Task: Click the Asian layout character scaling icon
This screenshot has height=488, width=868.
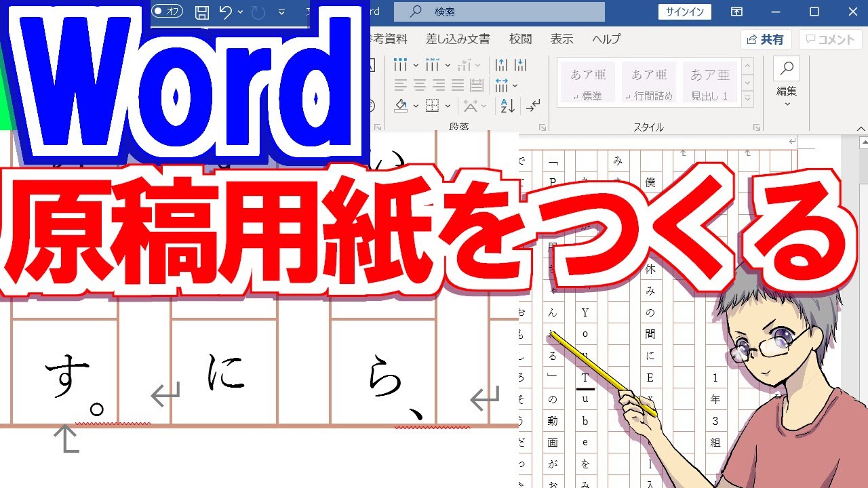Action: point(470,106)
